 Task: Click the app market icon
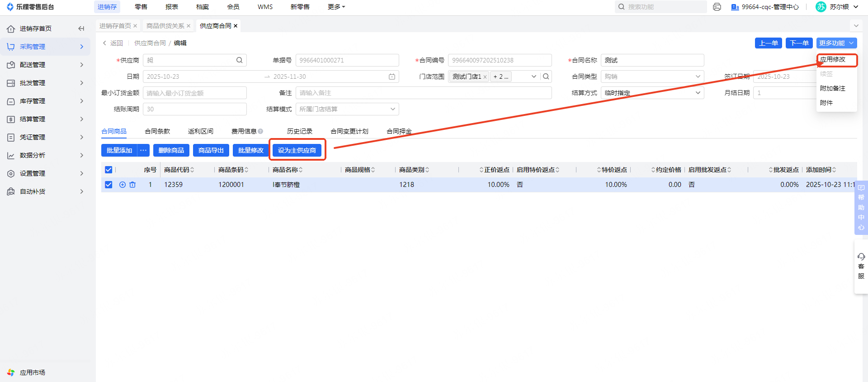click(11, 372)
